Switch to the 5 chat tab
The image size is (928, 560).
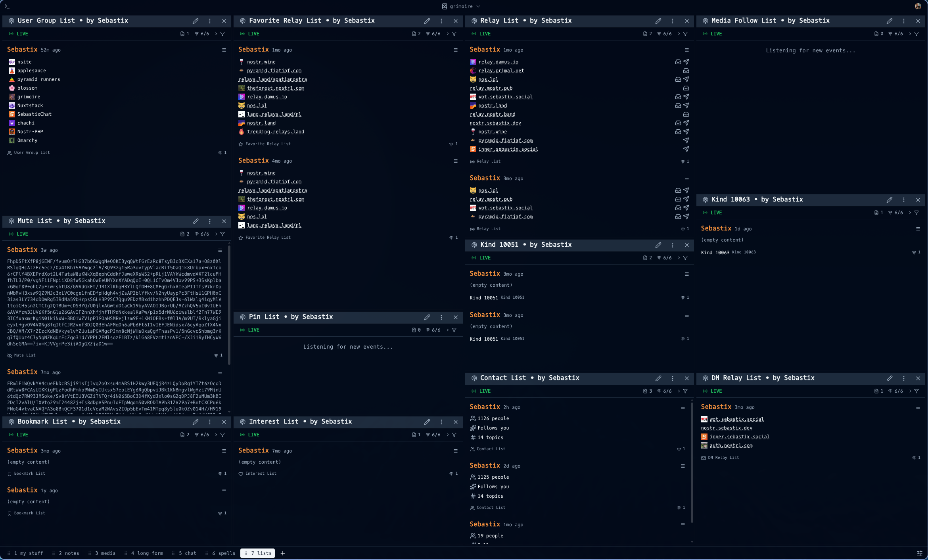pos(187,553)
